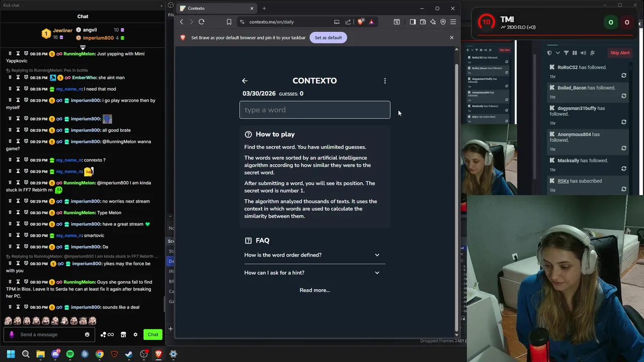The width and height of the screenshot is (644, 362).
Task: Toggle the Brave sidebar panel
Action: coord(413,22)
